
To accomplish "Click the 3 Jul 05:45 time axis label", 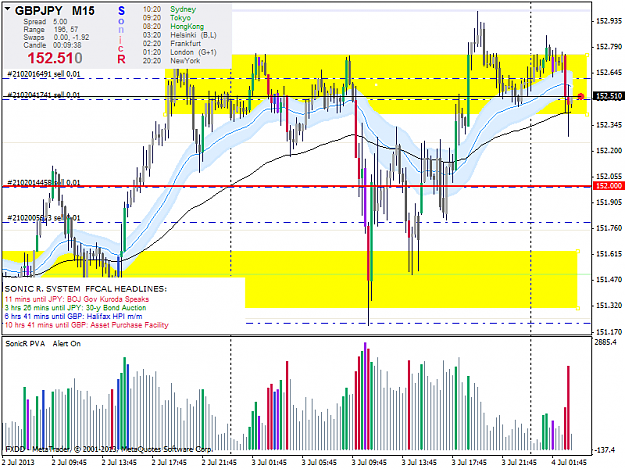I will (319, 462).
